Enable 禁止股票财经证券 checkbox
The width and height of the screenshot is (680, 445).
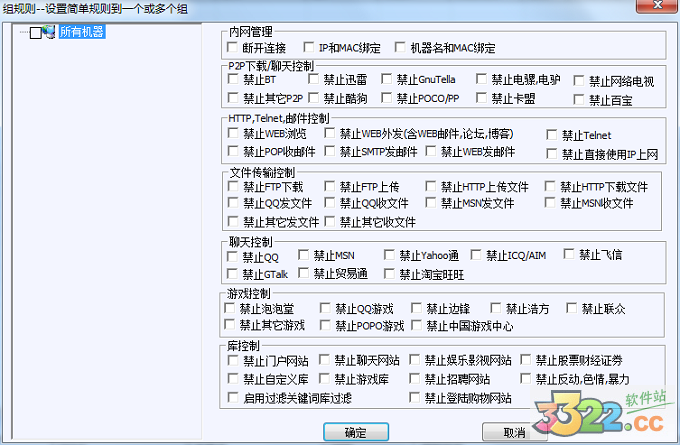(x=526, y=360)
